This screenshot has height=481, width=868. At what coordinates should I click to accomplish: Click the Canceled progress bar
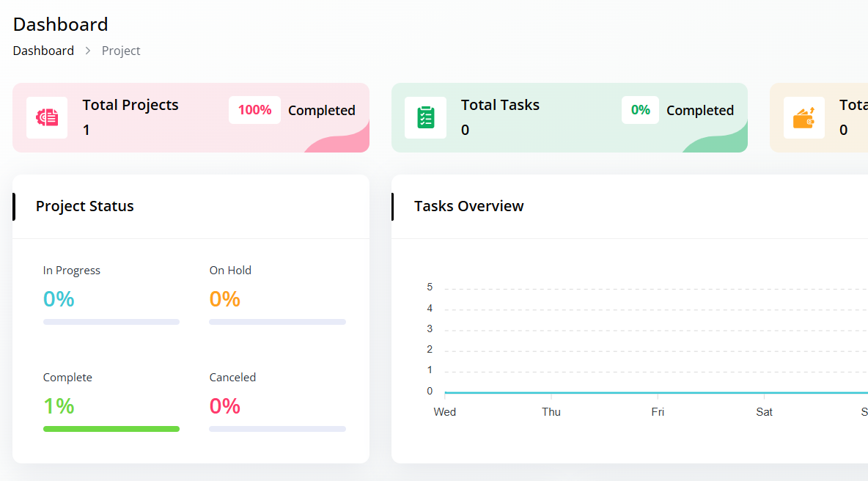point(277,429)
